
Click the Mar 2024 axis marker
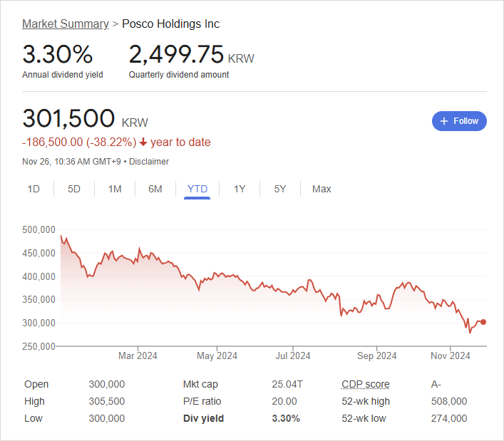138,356
